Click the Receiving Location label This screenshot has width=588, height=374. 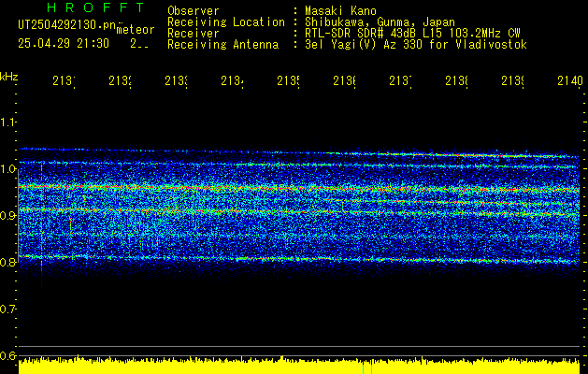[x=226, y=22]
